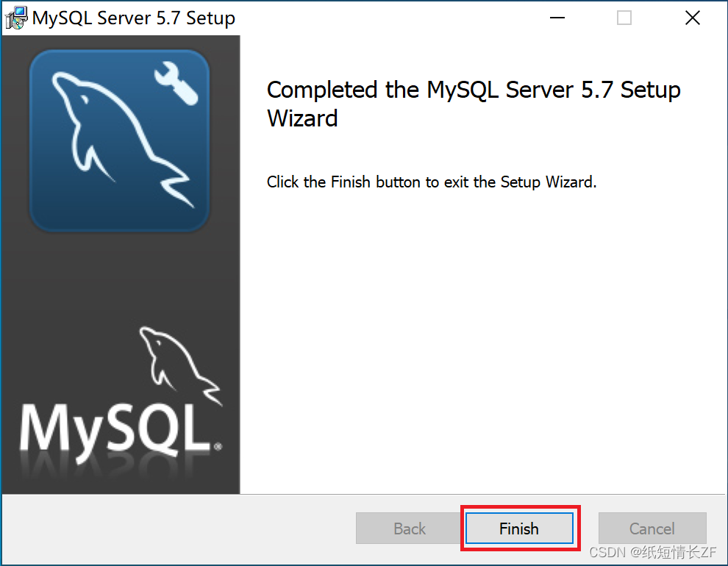Click the word 'Wizard' in the heading
Viewport: 728px width, 566px height.
[x=302, y=118]
